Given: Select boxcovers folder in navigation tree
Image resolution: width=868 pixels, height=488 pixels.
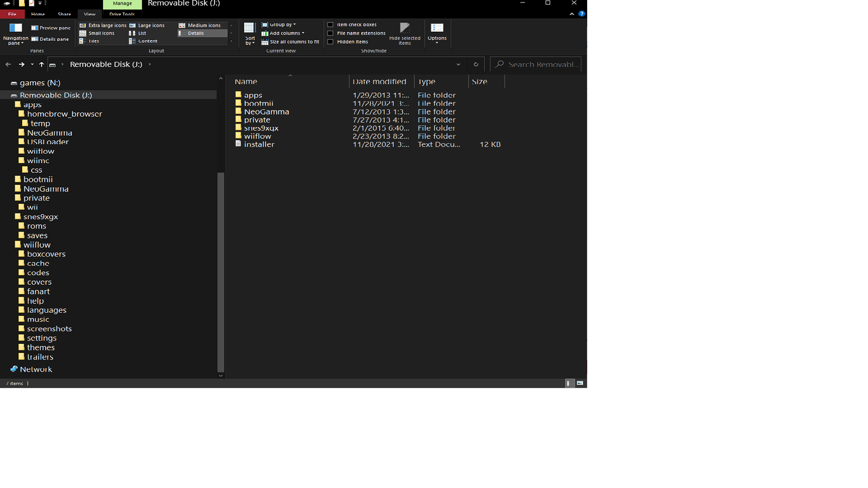Looking at the screenshot, I should pyautogui.click(x=42, y=254).
